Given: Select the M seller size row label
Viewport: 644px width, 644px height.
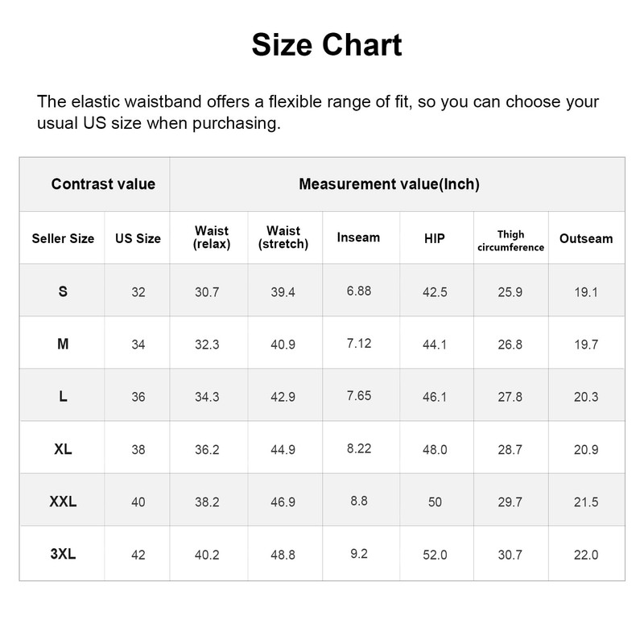Looking at the screenshot, I should tap(63, 344).
